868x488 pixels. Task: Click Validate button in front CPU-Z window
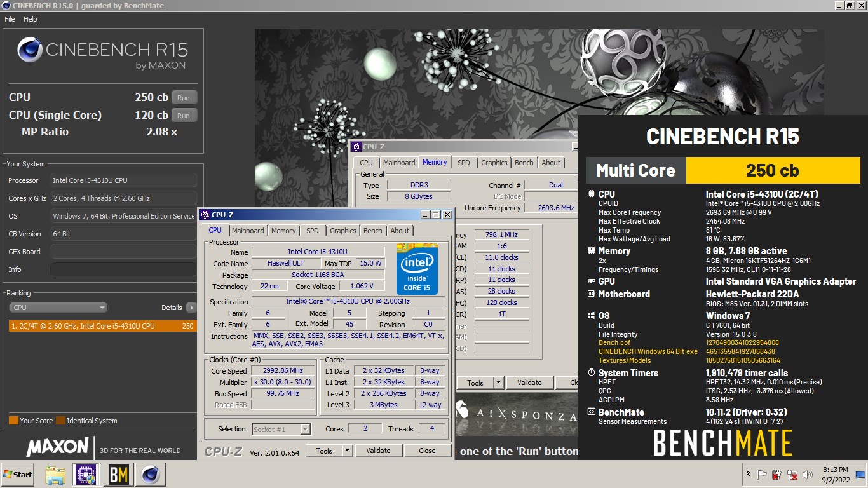tap(378, 451)
